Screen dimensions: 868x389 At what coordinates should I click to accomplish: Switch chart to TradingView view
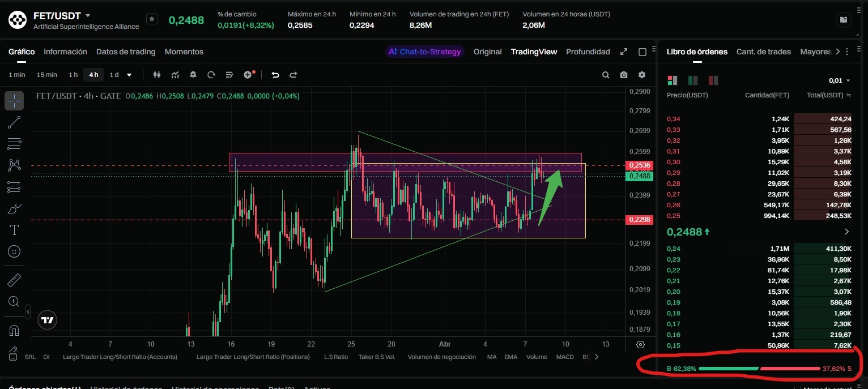click(x=534, y=52)
